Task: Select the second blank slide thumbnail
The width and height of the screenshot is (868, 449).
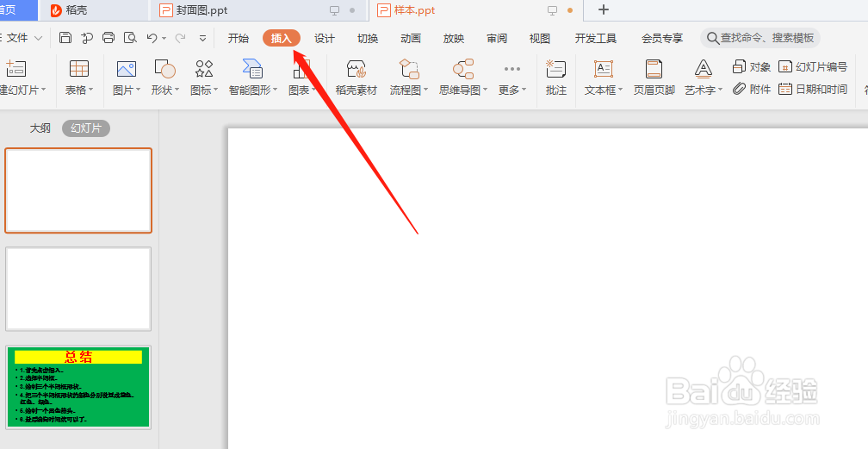Action: pos(78,289)
